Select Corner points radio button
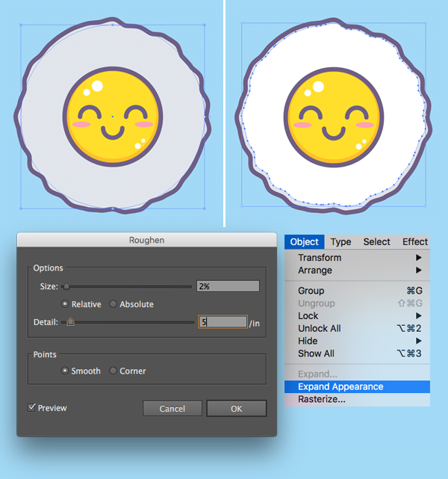The width and height of the screenshot is (448, 479). [x=113, y=371]
